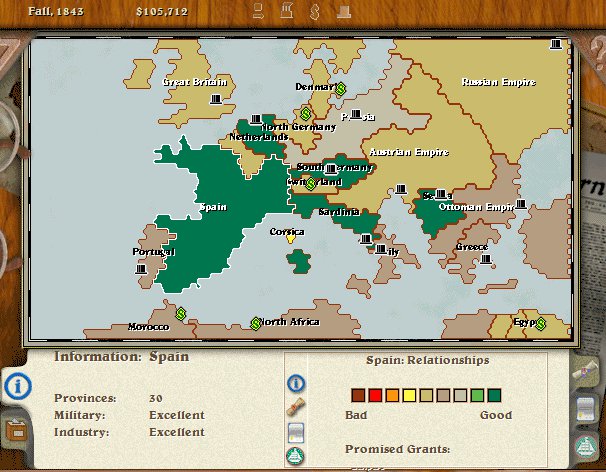The width and height of the screenshot is (606, 472).
Task: Click the document icon in Relationships panel
Action: tap(296, 433)
